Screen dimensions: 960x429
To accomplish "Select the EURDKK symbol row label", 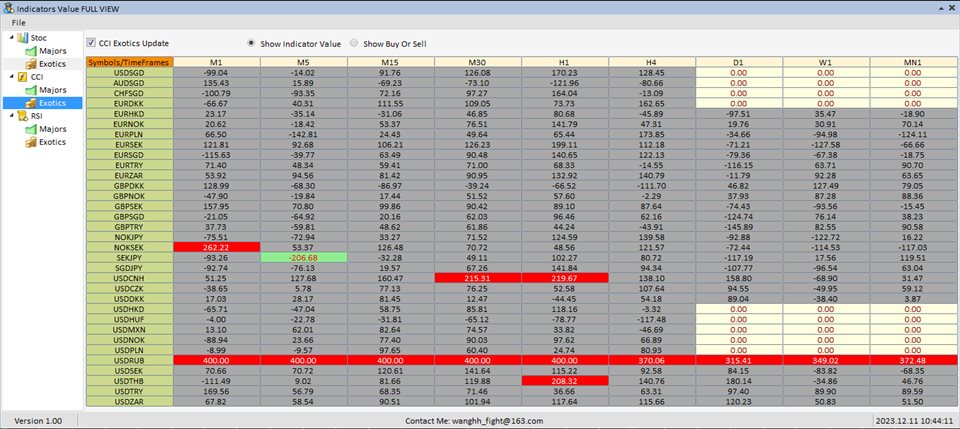I will coord(130,103).
